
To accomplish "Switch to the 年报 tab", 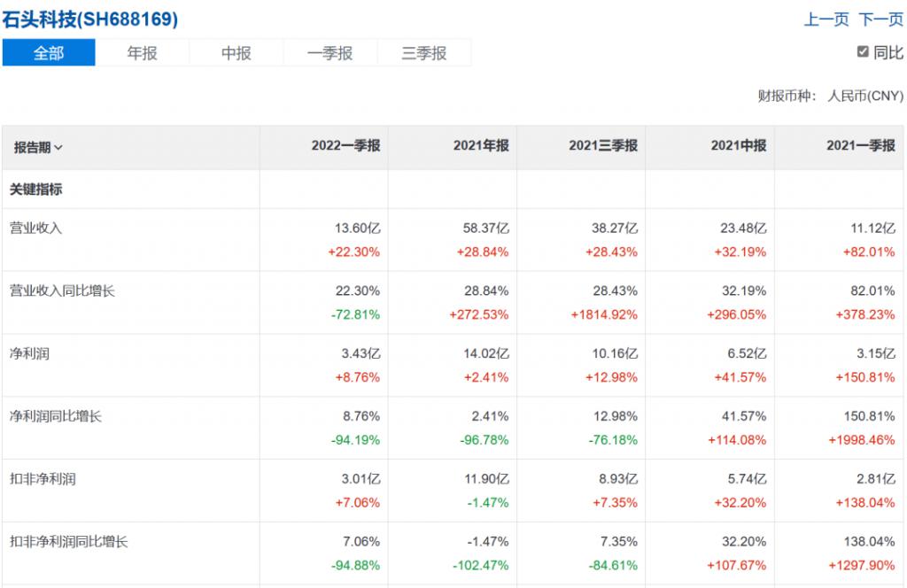I will pyautogui.click(x=143, y=52).
